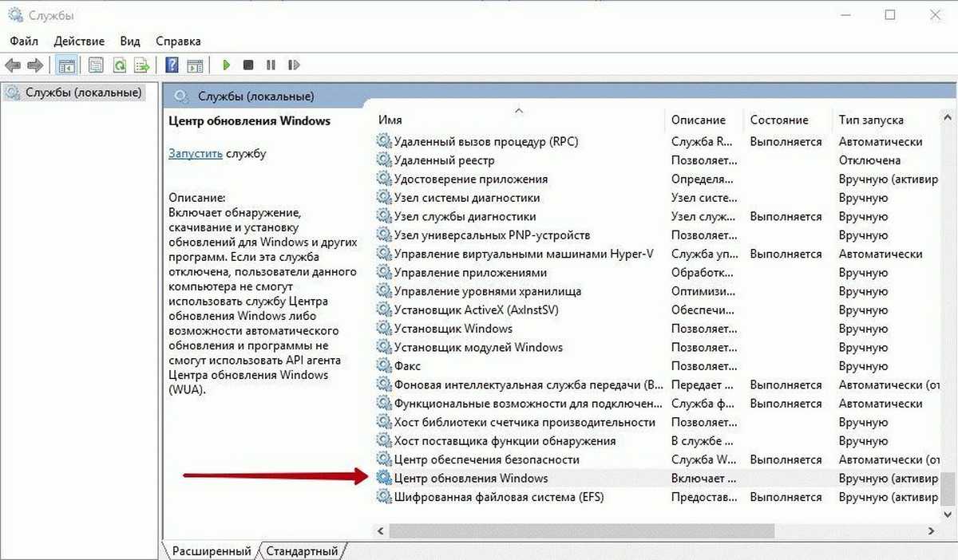Click the Forward arrow in toolbar
This screenshot has height=560, width=958.
click(x=34, y=65)
